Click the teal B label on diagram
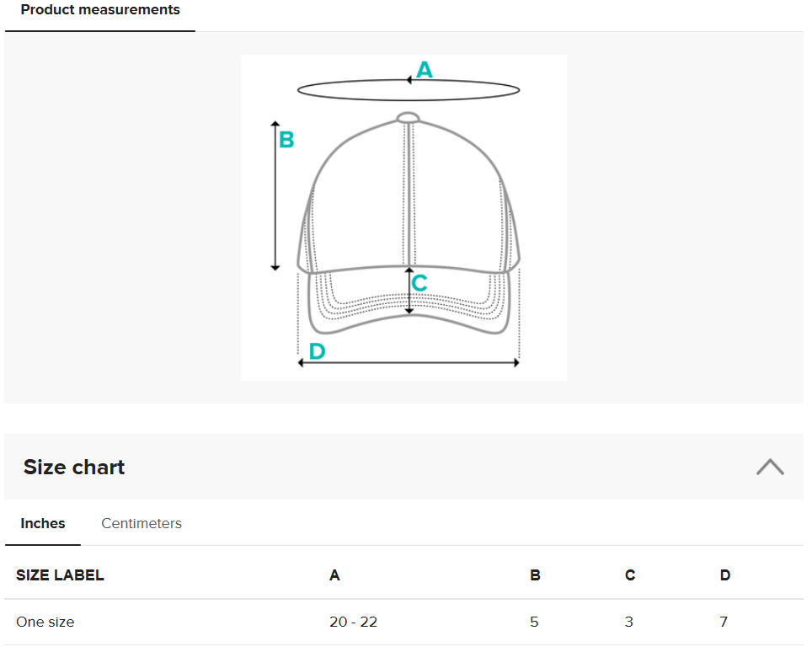 [286, 140]
